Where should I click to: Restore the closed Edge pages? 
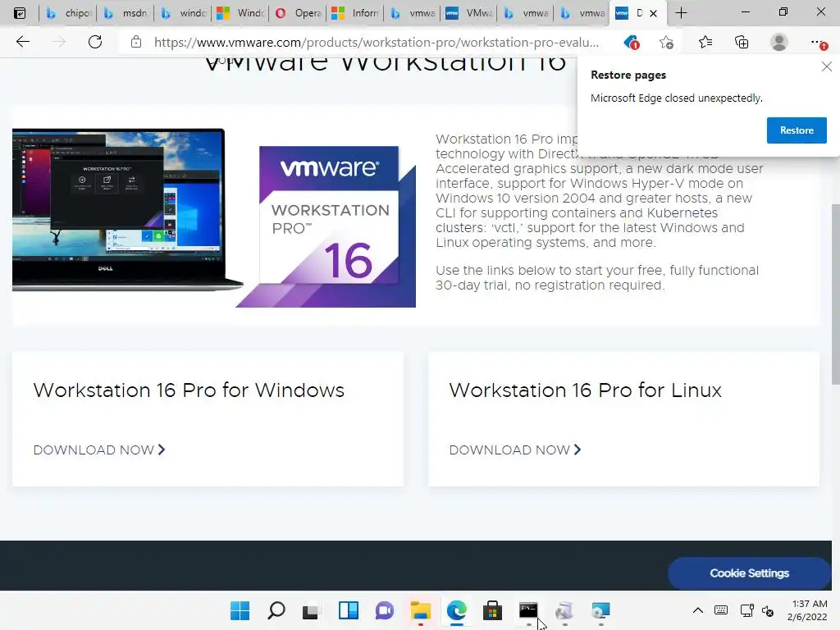796,130
